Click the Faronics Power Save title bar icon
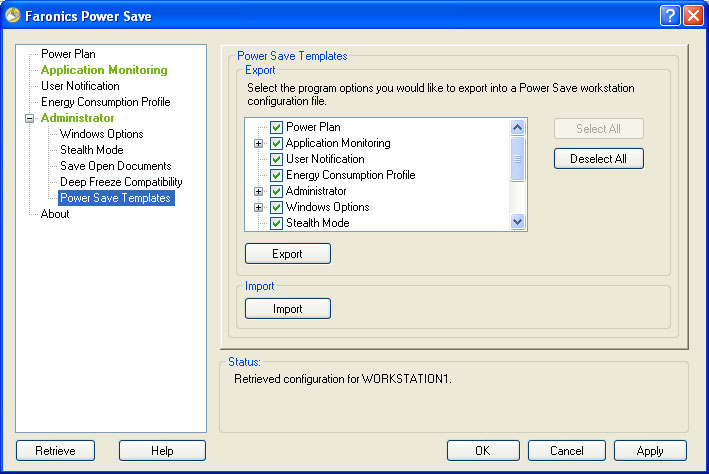The width and height of the screenshot is (709, 474). click(13, 14)
